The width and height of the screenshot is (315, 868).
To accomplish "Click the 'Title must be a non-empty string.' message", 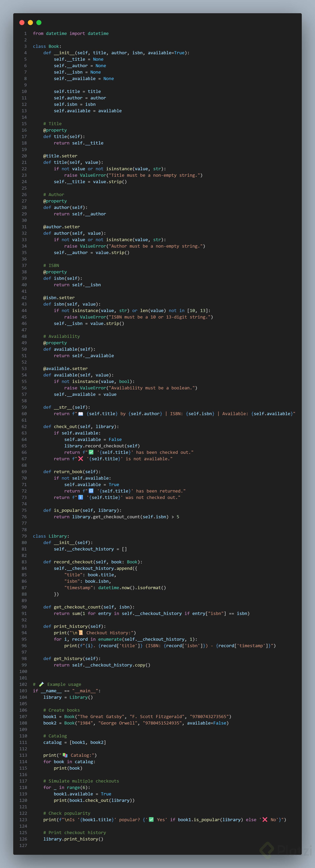I will (154, 175).
